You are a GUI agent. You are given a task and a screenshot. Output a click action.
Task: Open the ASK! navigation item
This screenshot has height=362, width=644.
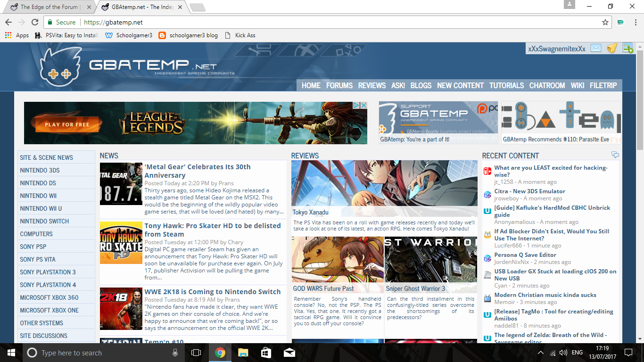(398, 85)
